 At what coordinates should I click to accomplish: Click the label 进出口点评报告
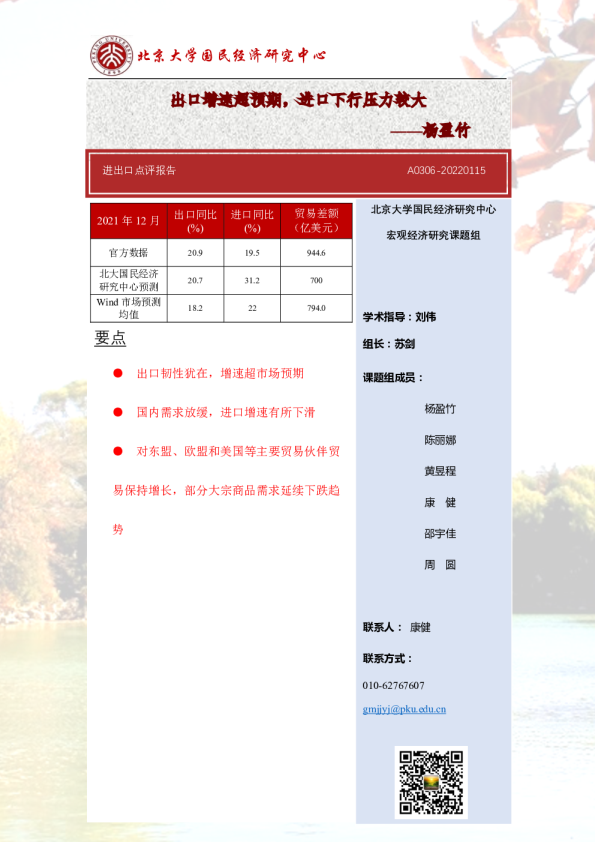139,170
